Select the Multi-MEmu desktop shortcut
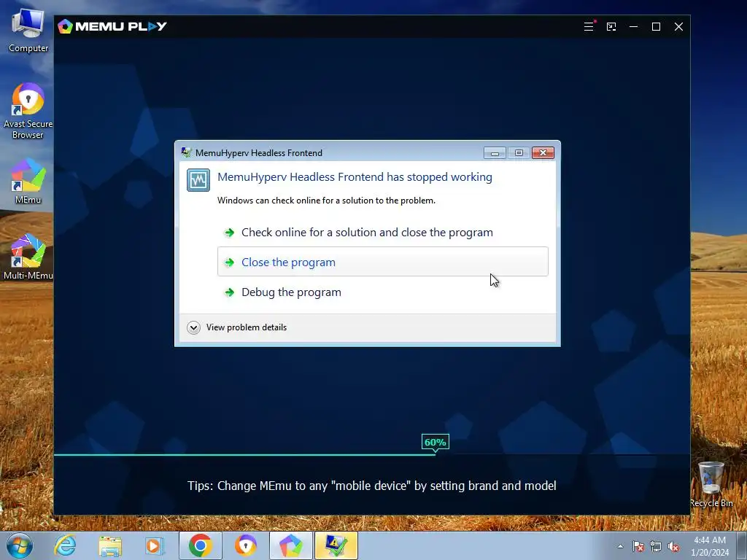Screen dimensions: 747x560 tap(28, 257)
